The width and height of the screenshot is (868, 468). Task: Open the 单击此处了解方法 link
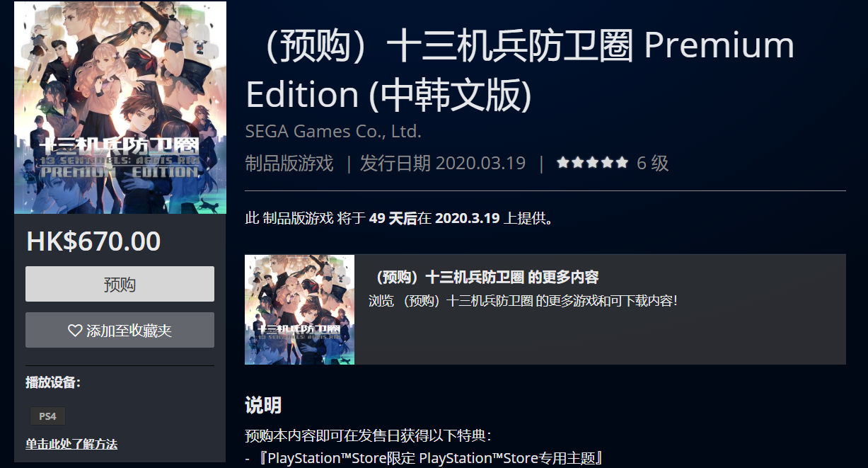[x=71, y=444]
